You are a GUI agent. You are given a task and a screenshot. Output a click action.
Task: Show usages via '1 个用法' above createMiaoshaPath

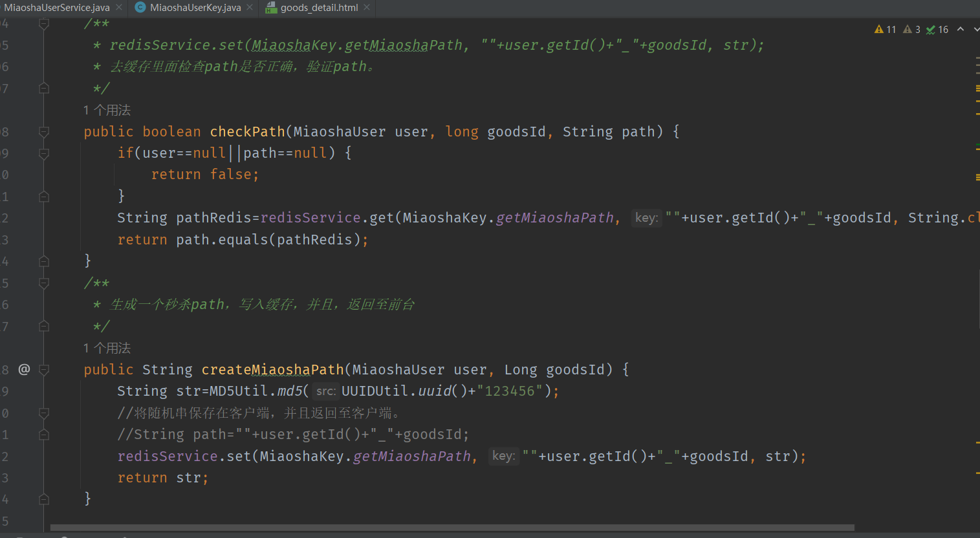click(x=107, y=348)
